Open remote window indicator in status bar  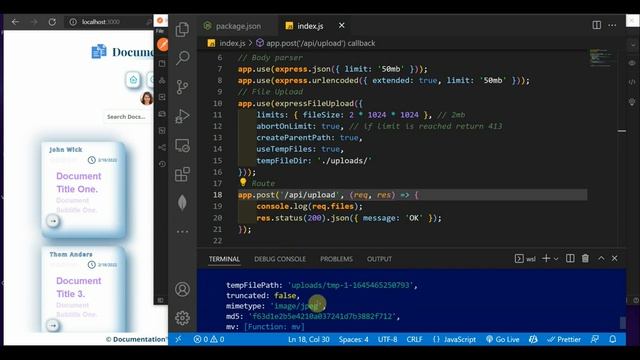click(178, 339)
